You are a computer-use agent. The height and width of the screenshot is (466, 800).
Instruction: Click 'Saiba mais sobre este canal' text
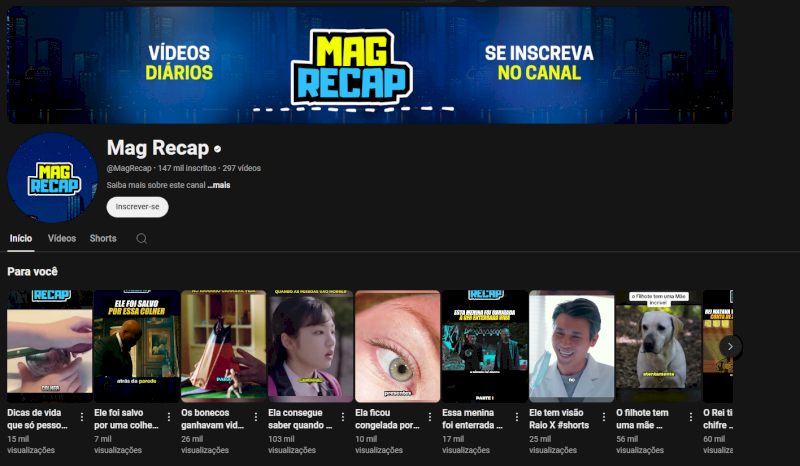(156, 185)
